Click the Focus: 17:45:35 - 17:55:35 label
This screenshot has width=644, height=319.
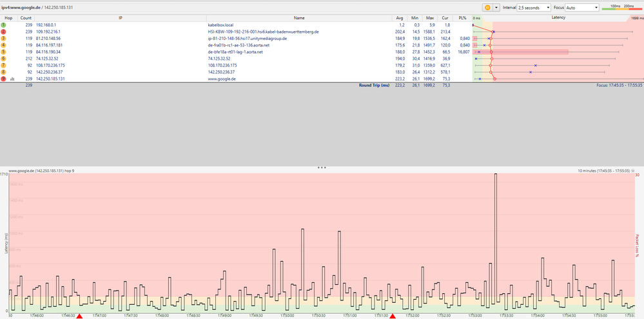pos(619,86)
